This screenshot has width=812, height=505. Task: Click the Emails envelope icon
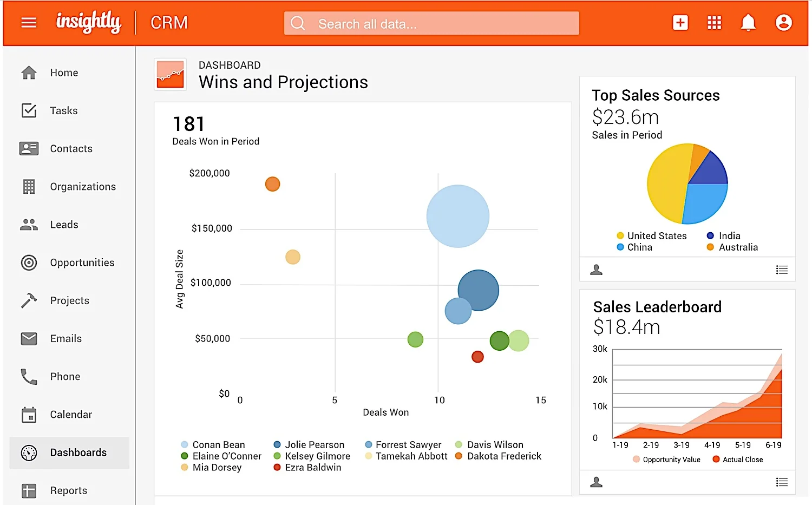(x=29, y=338)
